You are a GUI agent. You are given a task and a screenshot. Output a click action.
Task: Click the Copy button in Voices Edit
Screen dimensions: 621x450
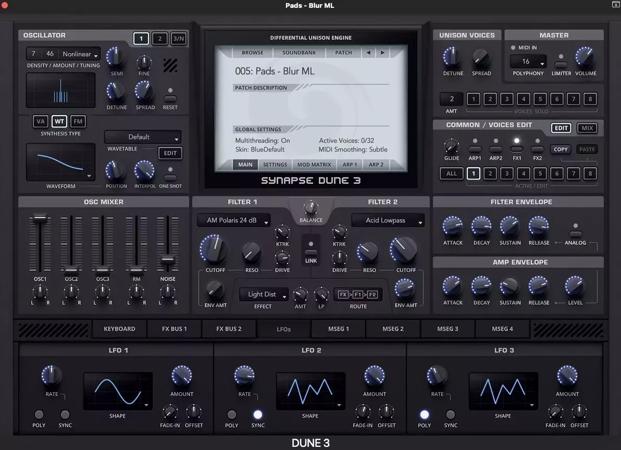coord(561,149)
